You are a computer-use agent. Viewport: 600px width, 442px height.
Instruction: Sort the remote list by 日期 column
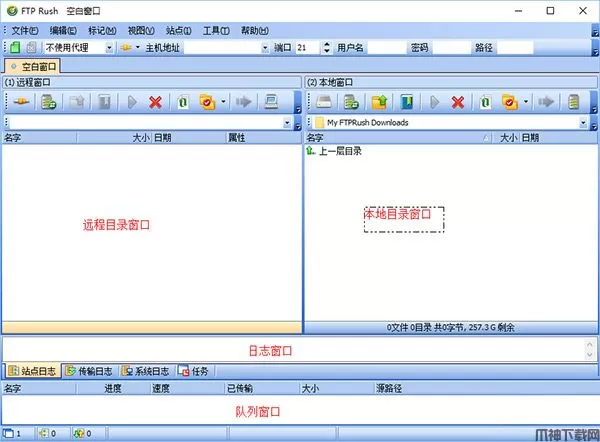coord(189,138)
